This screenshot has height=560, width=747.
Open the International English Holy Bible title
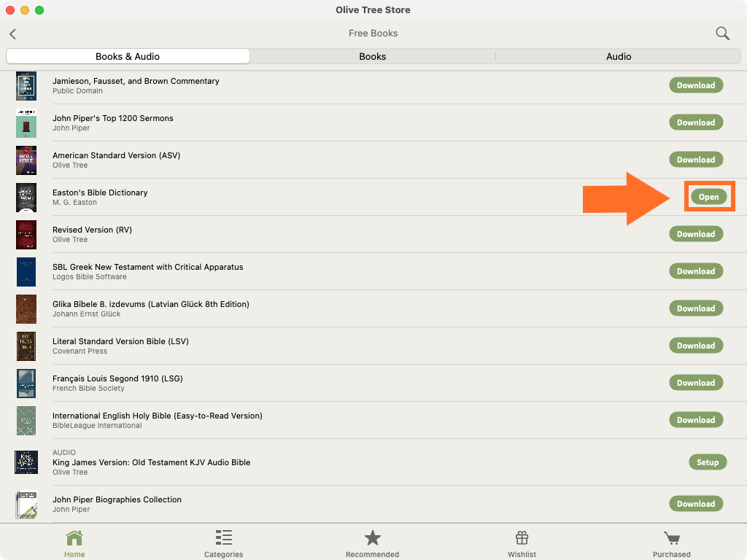click(x=158, y=415)
